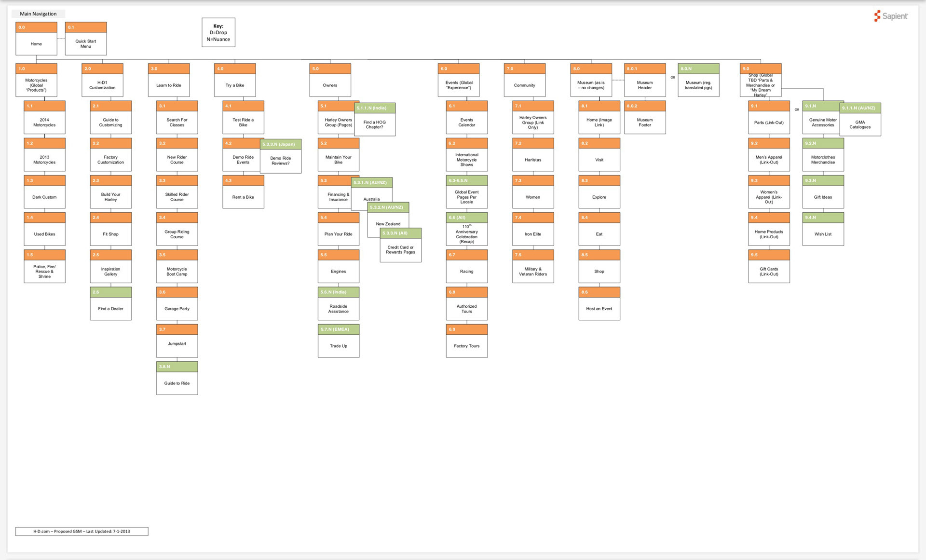The width and height of the screenshot is (926, 560).
Task: Select the International Motorcycle Shows node
Action: [467, 155]
